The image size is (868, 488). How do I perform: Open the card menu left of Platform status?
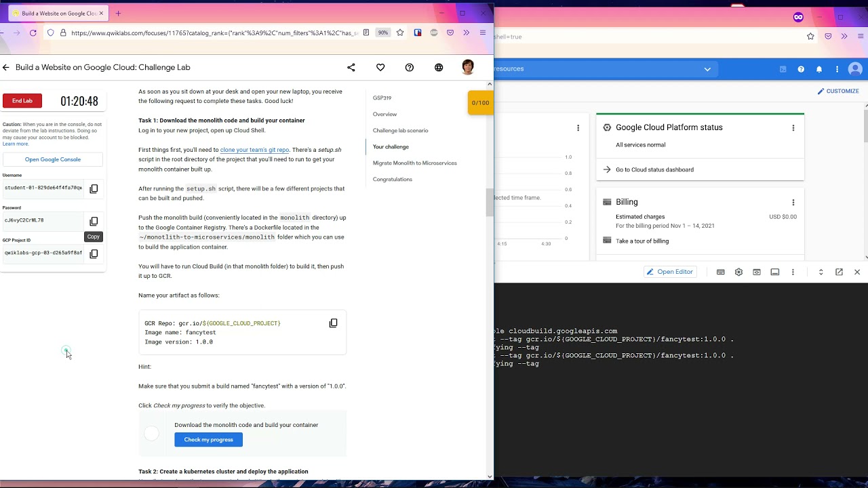578,127
